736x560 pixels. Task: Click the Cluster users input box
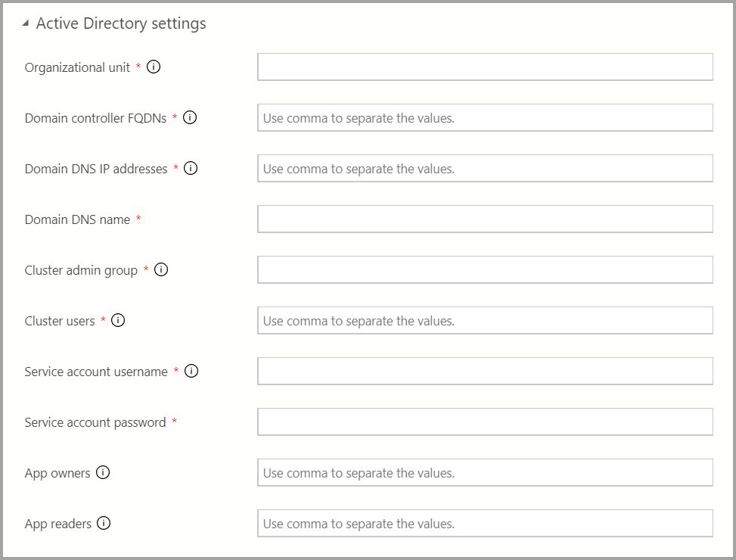coord(485,320)
